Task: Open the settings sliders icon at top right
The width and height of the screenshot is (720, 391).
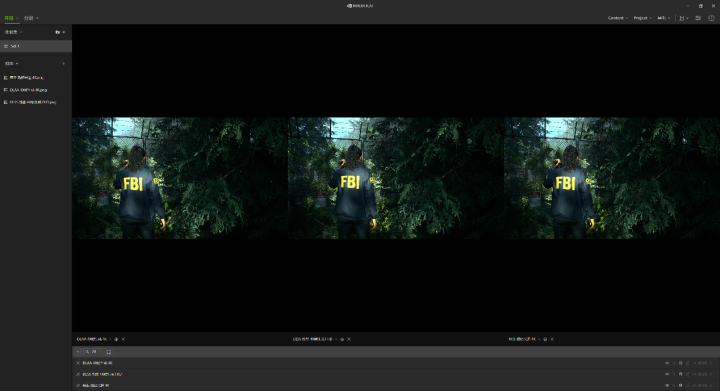Action: (x=698, y=18)
